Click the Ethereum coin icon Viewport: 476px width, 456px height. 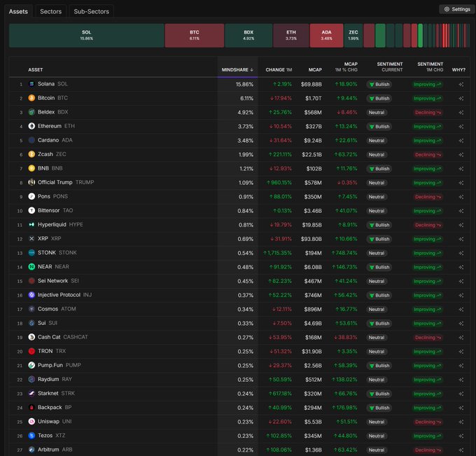coord(31,126)
